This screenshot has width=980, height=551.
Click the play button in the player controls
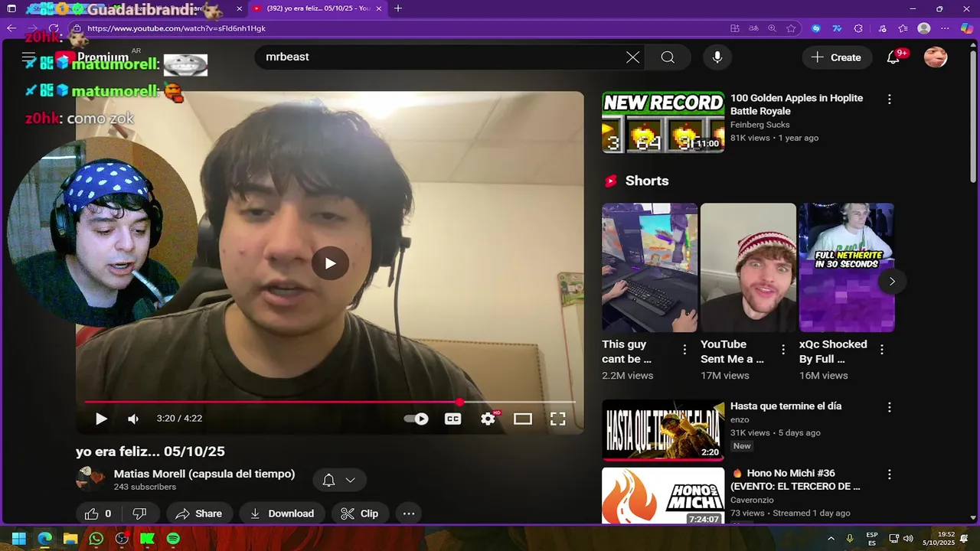pos(101,419)
